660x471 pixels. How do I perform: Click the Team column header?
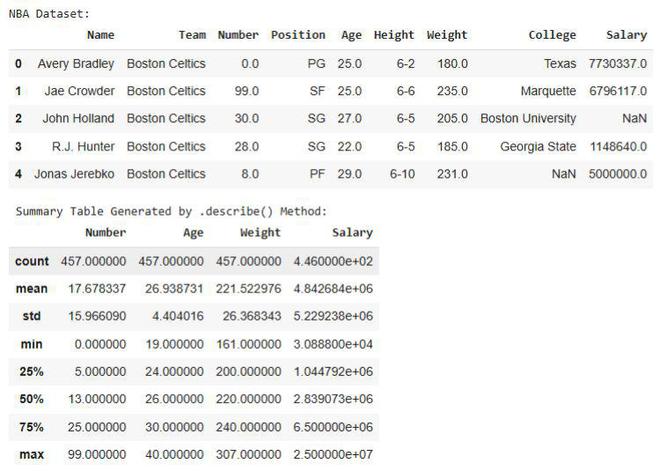point(192,35)
